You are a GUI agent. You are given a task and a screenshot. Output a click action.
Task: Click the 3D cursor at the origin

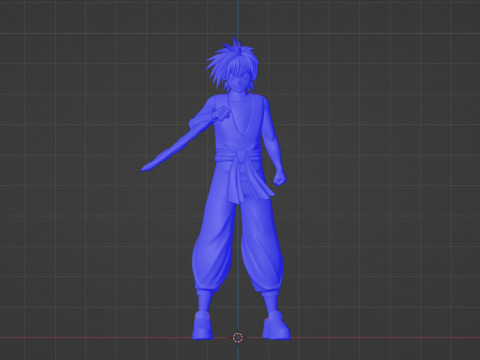click(237, 338)
